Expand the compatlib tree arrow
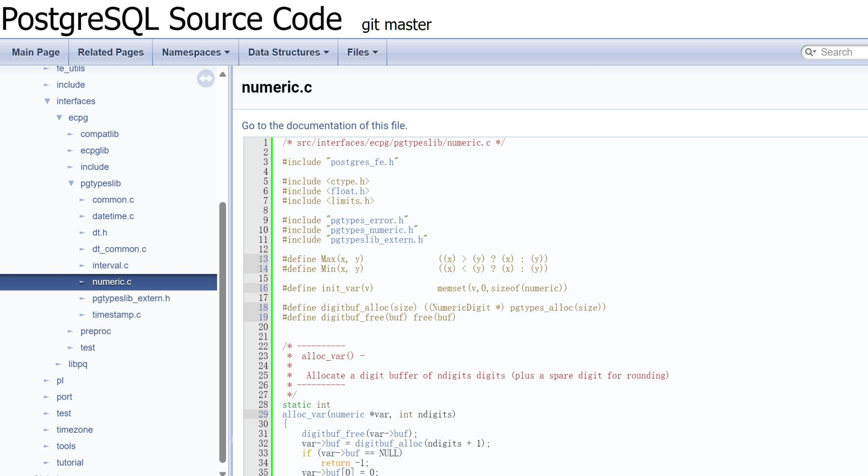Image resolution: width=868 pixels, height=476 pixels. (71, 134)
